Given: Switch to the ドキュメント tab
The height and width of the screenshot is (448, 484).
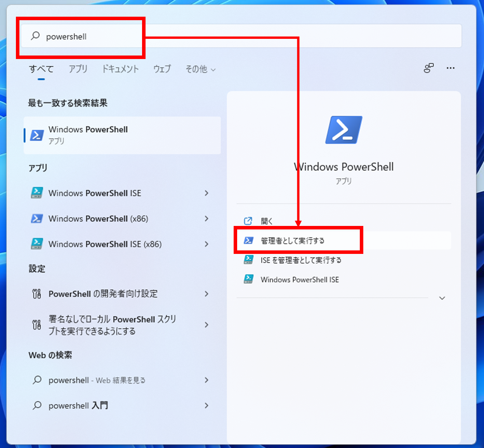Looking at the screenshot, I should (120, 69).
